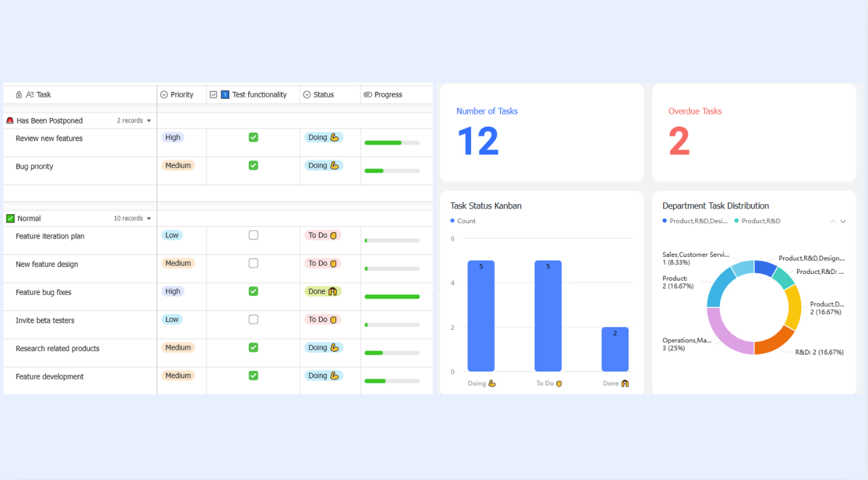
Task: Expand chart legend with the down chevron
Action: (844, 221)
